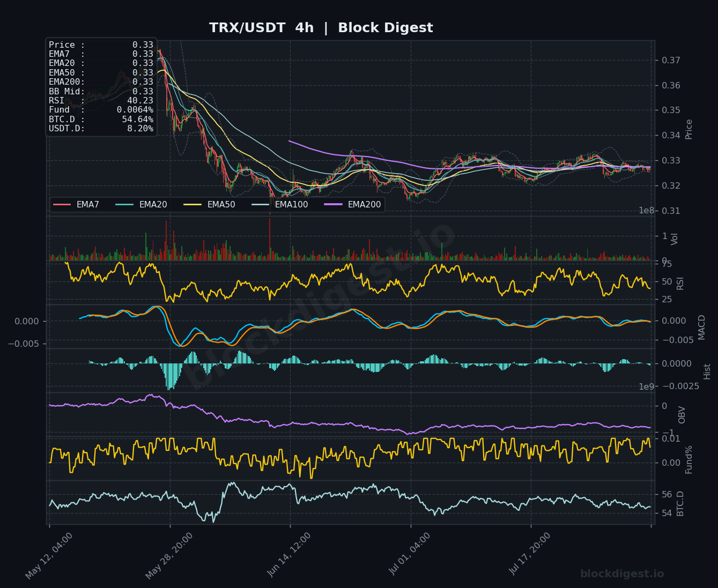Click the RSI value 40.23
The image size is (718, 588).
(140, 101)
